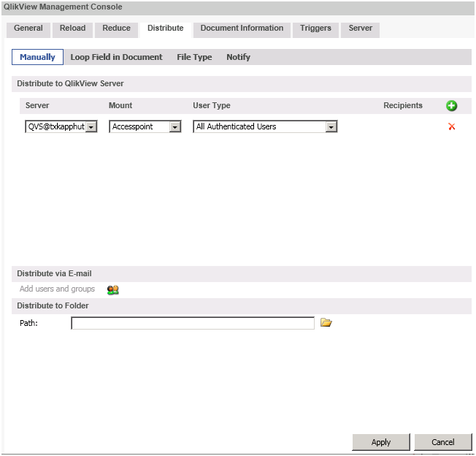Click the Distribute to QlikView Server heading
476x456 pixels.
(70, 83)
